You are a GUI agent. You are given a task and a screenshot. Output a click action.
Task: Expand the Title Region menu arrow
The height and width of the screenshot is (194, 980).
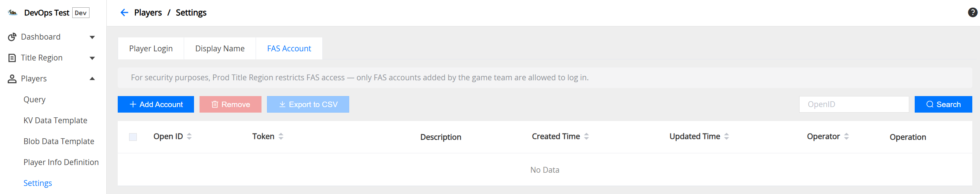[x=92, y=58]
